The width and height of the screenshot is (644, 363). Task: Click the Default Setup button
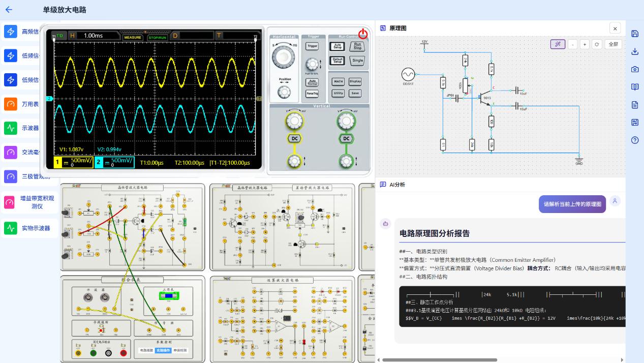(x=338, y=60)
